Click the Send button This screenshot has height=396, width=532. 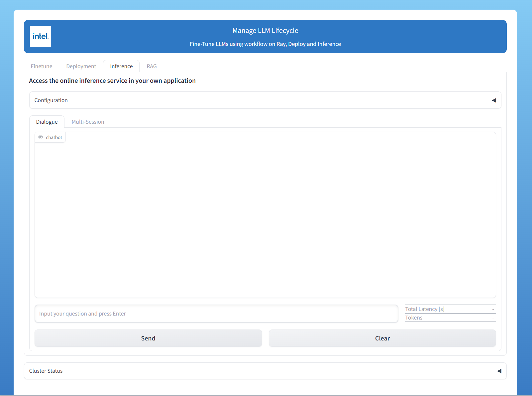(148, 338)
